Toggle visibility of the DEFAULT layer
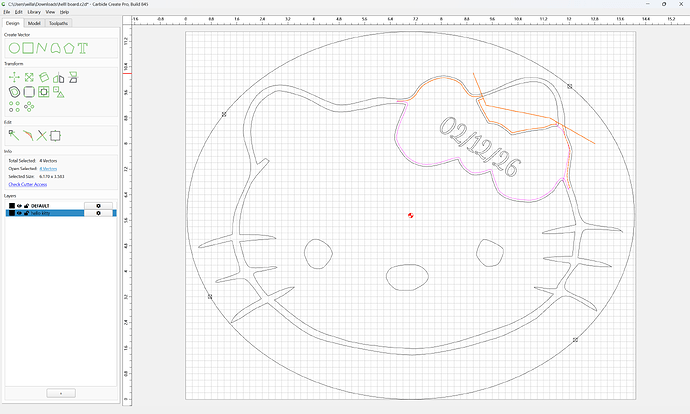This screenshot has width=690, height=414. [19, 206]
